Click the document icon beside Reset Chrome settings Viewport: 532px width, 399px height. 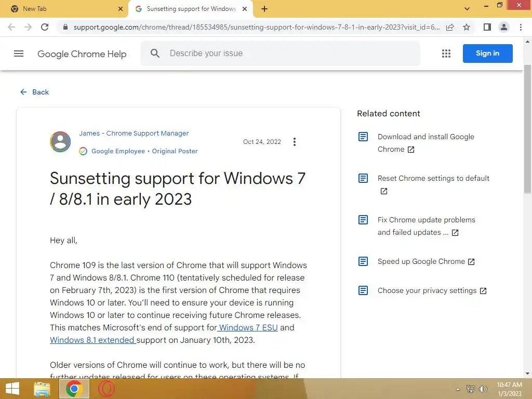363,178
